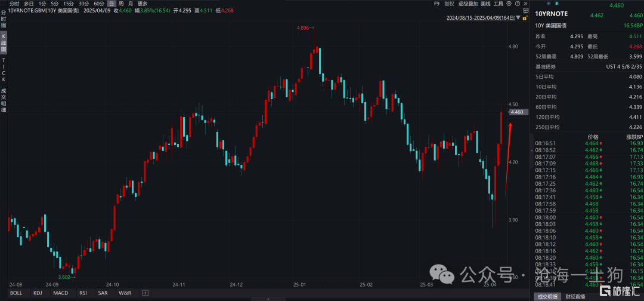Switch to K线图 in left sidebar

pyautogui.click(x=4, y=43)
